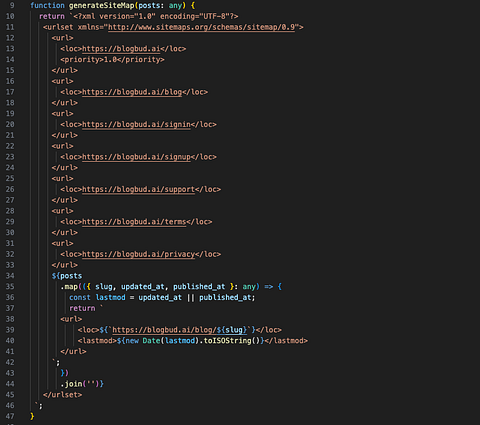
Task: Click the lastmod constant declaration
Action: click(x=111, y=297)
